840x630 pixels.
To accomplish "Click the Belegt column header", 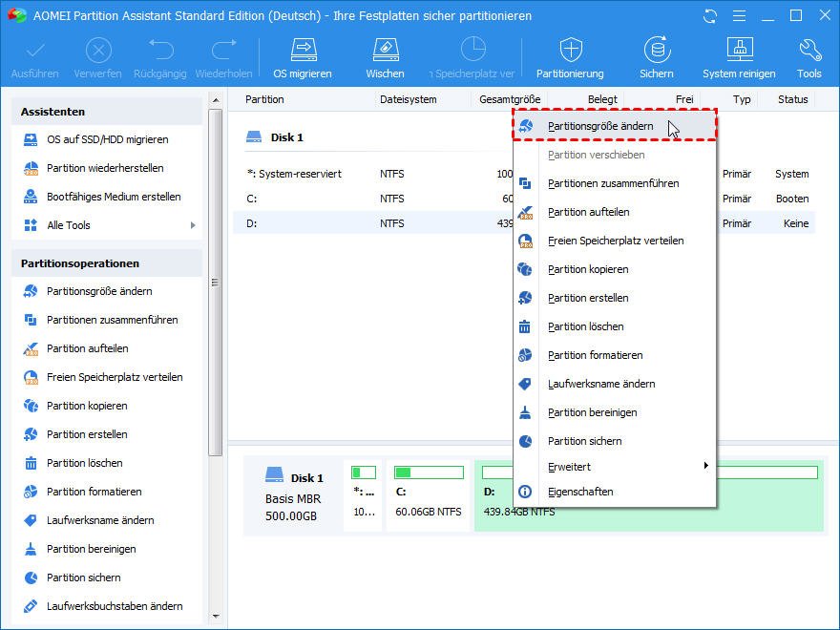I will [x=602, y=99].
